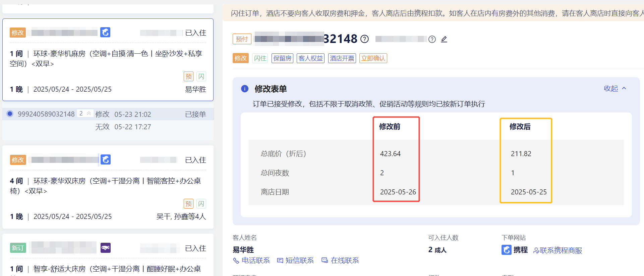
Task: Click 已入住 status on 舒适大床房 card
Action: [196, 248]
